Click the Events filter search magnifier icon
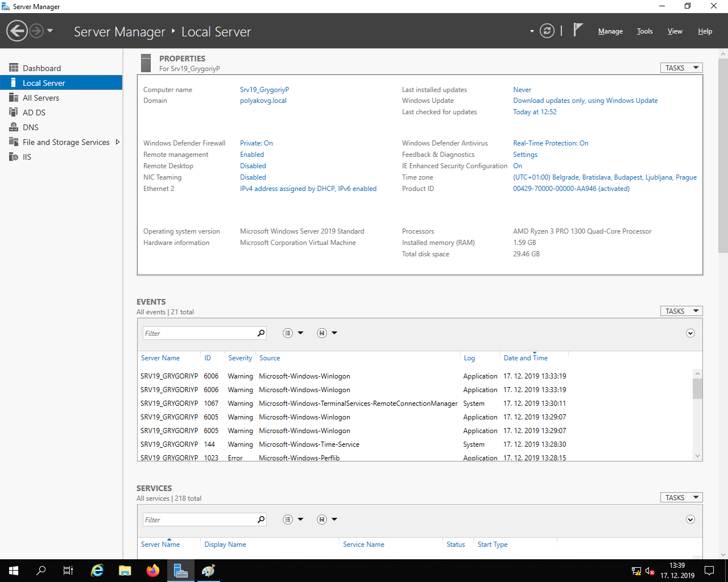 coord(261,333)
